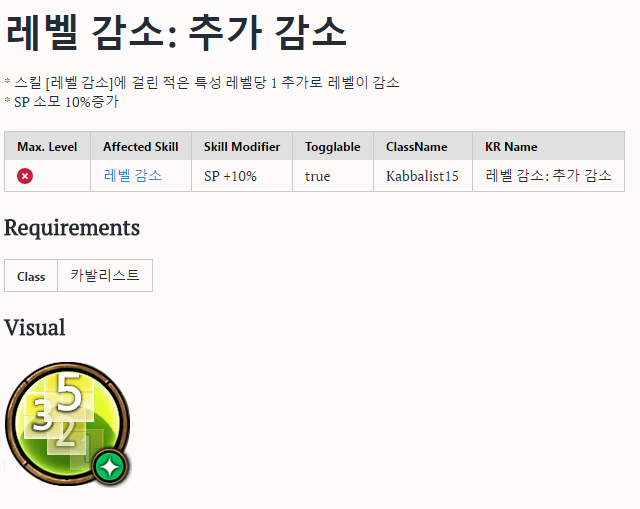The image size is (640, 509).
Task: Select the Kabbalist15 class name cell
Action: click(x=423, y=176)
